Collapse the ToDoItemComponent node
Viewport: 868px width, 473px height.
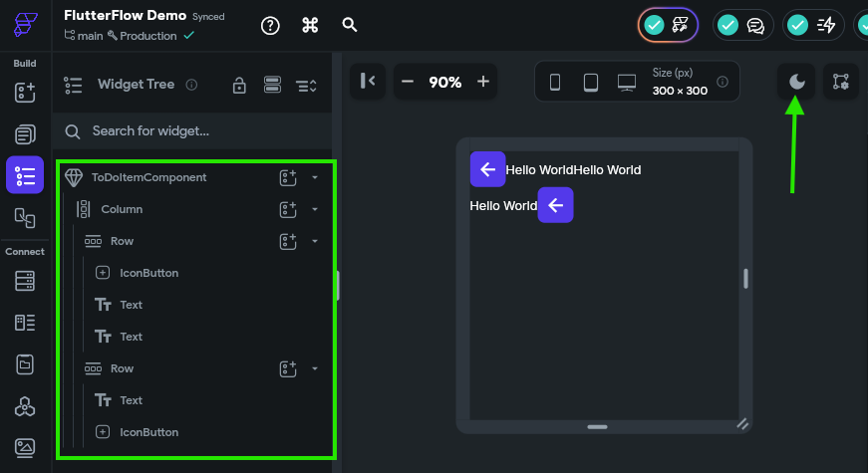click(x=315, y=177)
